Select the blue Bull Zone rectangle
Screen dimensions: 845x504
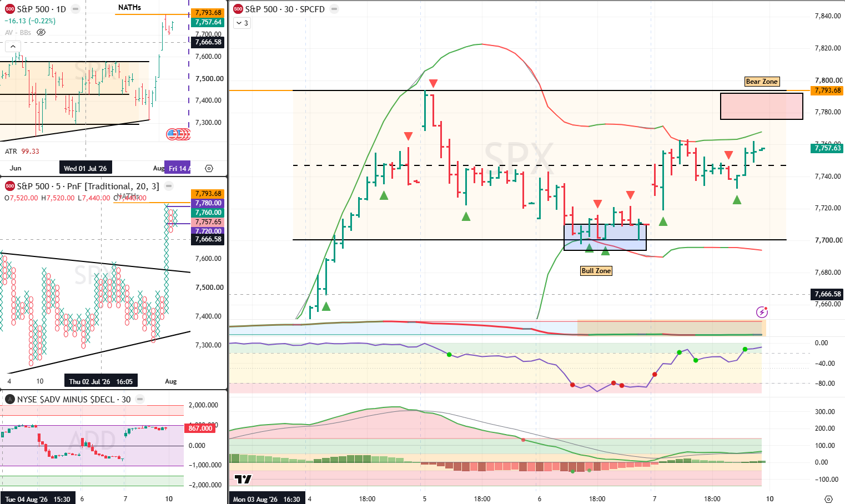pyautogui.click(x=605, y=237)
